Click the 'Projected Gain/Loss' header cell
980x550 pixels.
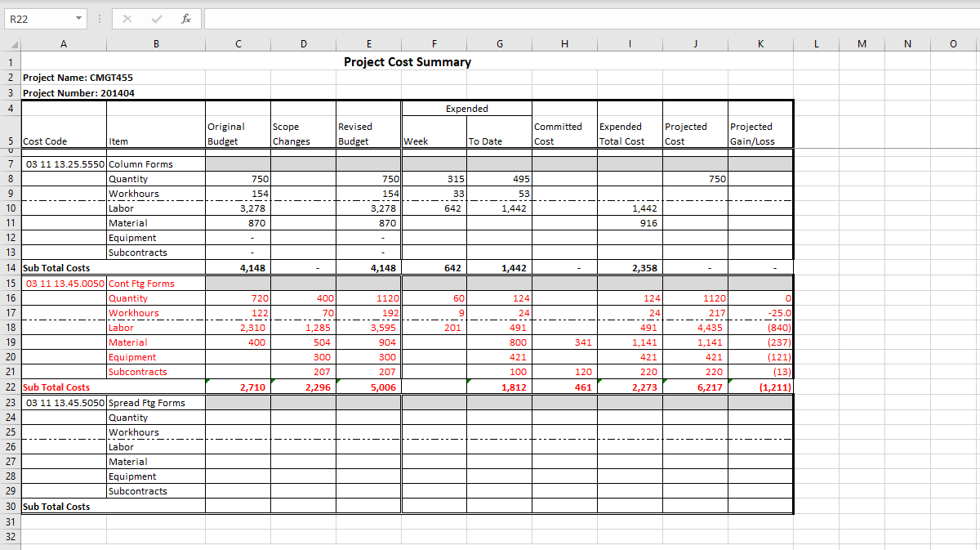(x=760, y=133)
